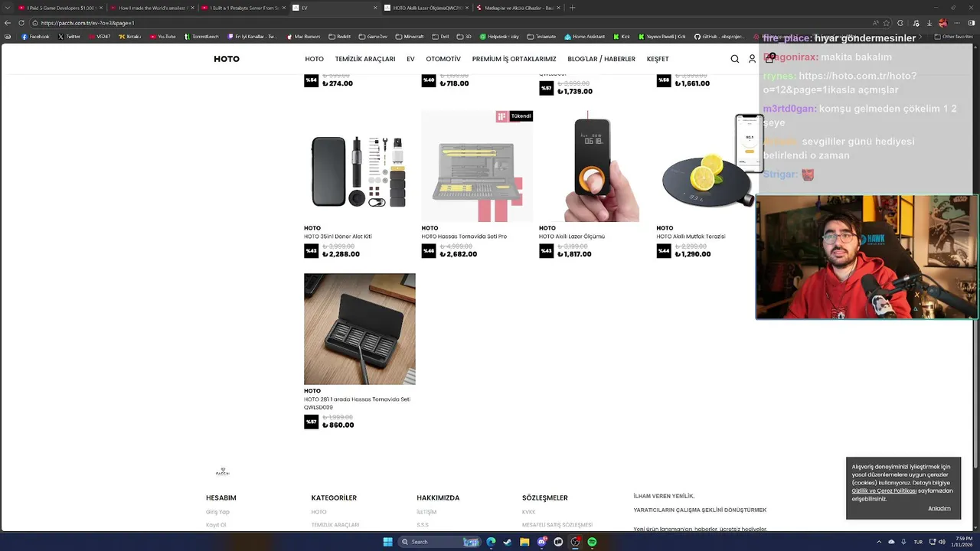The image size is (980, 551).
Task: Click the ₺1,290.00 price
Action: click(x=693, y=254)
